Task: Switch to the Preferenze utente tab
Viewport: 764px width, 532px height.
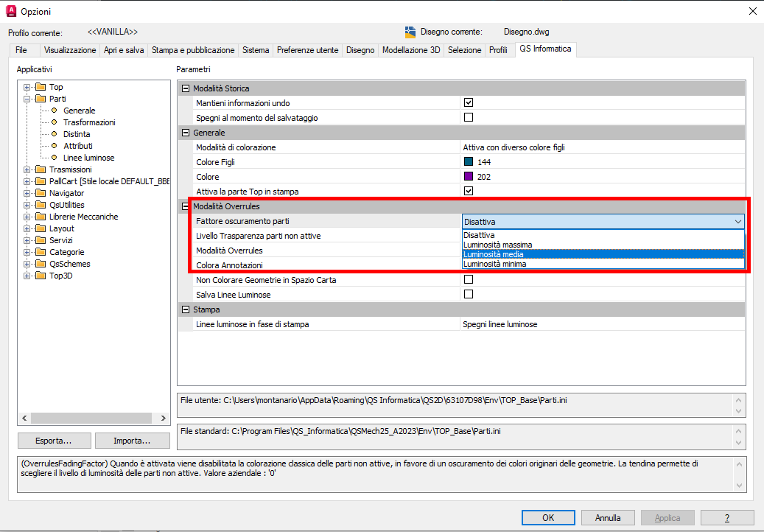Action: click(307, 50)
